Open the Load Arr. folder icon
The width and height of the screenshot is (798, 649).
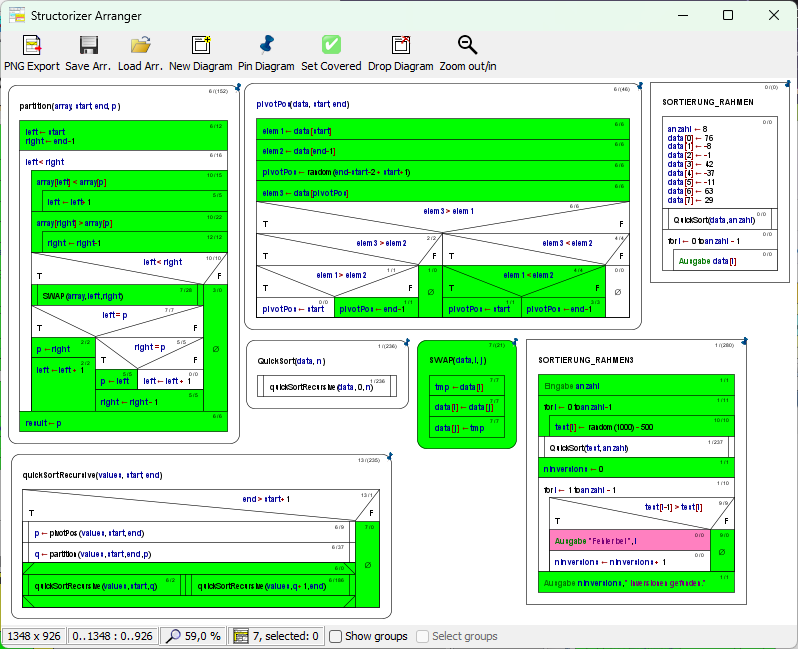pyautogui.click(x=140, y=45)
